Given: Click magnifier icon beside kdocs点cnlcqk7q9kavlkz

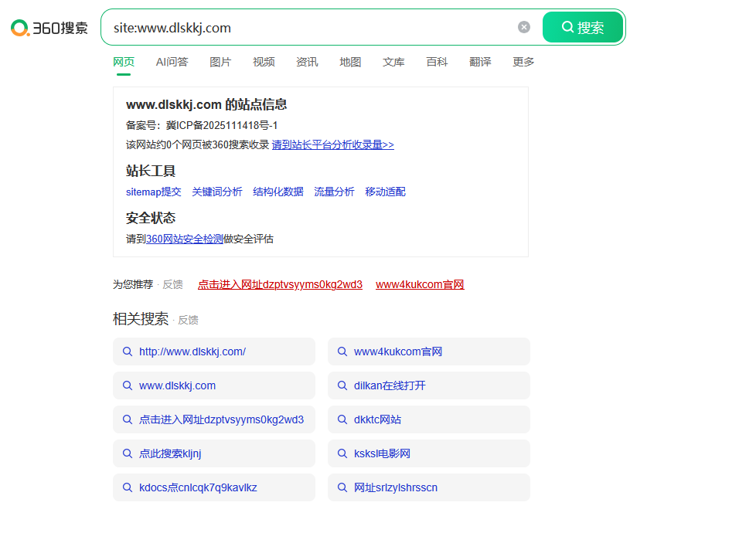Looking at the screenshot, I should pos(128,487).
